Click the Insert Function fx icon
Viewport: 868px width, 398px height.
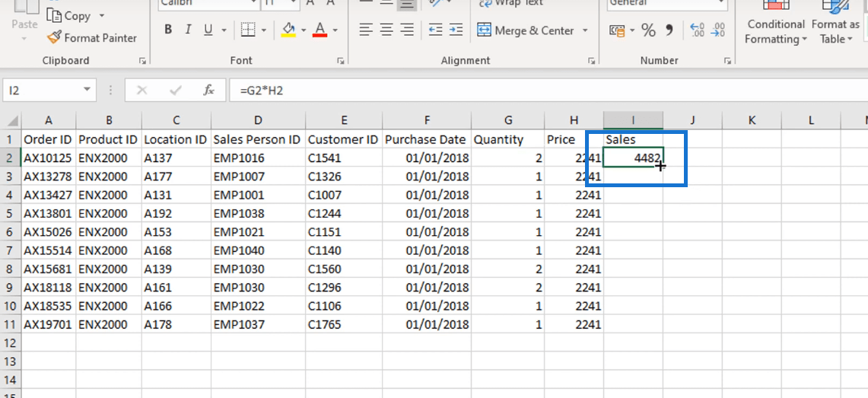[x=208, y=90]
